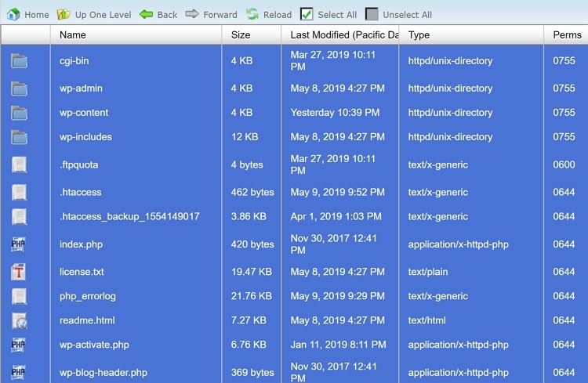This screenshot has height=383, width=588.
Task: Click the Jan 11, 2019 8:11 PM date
Action: click(x=338, y=345)
